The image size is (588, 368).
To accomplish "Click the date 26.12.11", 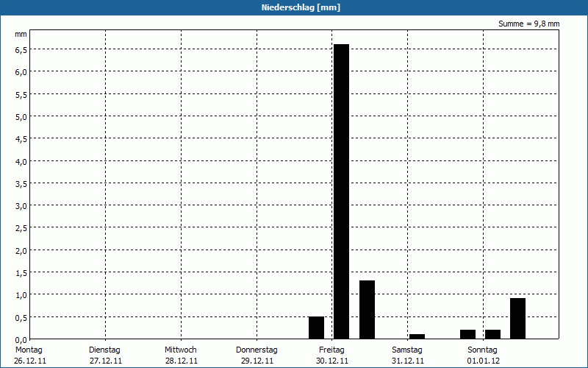I will (30, 361).
